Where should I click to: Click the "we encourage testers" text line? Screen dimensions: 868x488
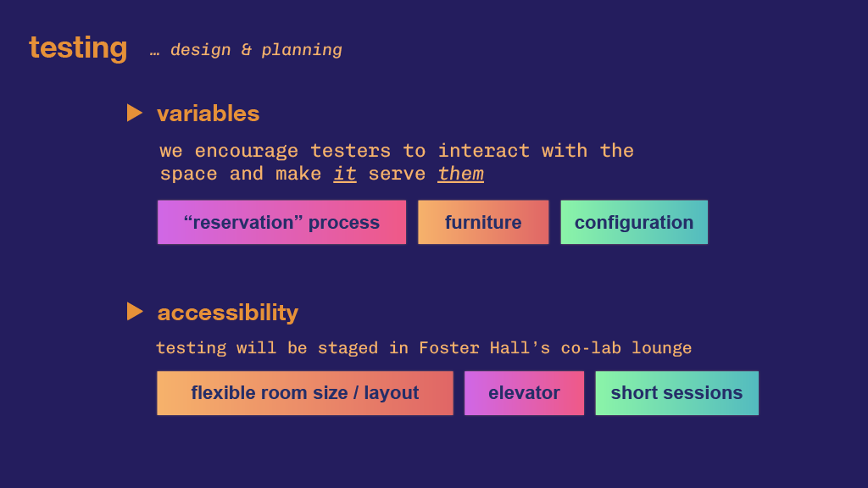(x=397, y=151)
